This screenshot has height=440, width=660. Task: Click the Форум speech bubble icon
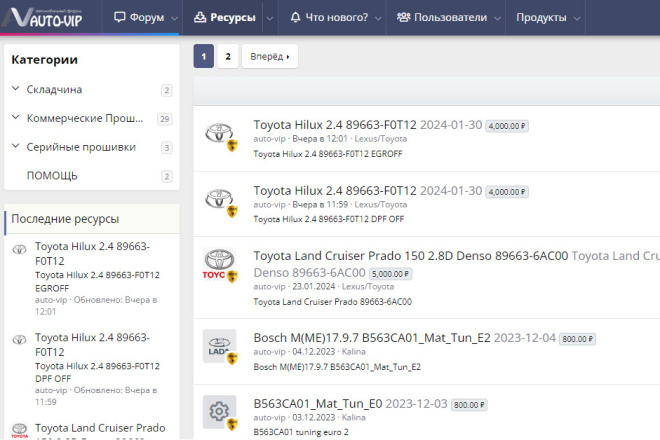(120, 17)
